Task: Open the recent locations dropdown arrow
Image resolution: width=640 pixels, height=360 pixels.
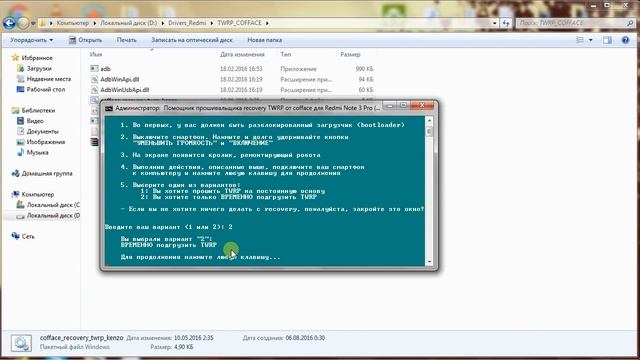Action: coord(33,24)
